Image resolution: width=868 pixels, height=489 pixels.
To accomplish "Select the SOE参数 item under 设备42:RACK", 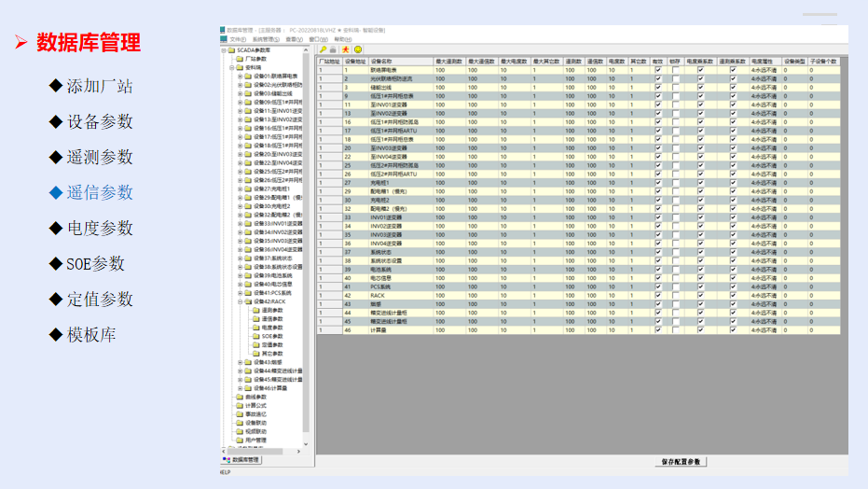I will point(272,336).
